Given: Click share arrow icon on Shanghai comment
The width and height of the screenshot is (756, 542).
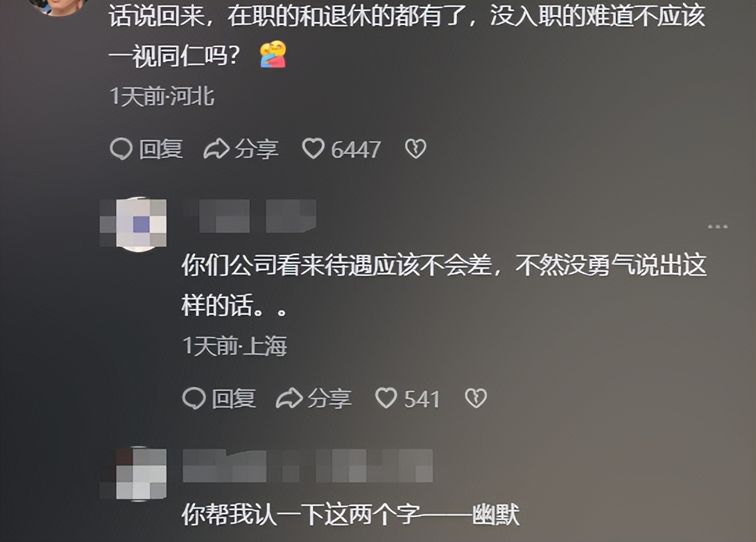Looking at the screenshot, I should (289, 399).
